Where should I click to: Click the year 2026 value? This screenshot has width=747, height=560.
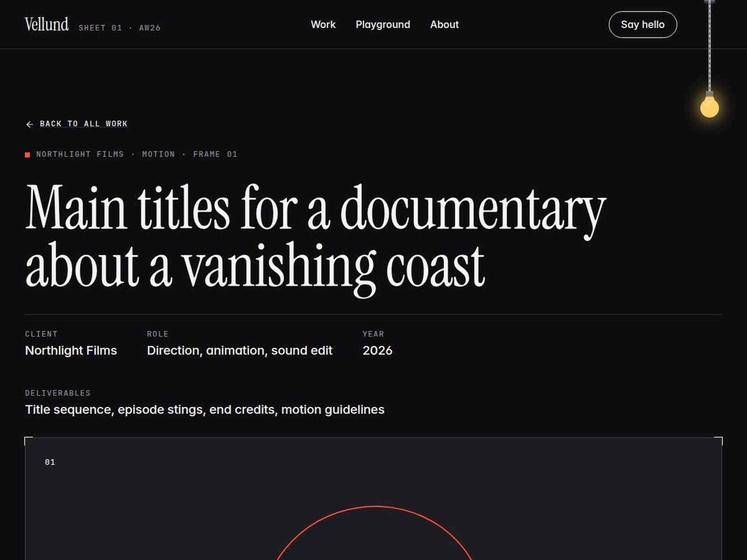click(x=377, y=350)
